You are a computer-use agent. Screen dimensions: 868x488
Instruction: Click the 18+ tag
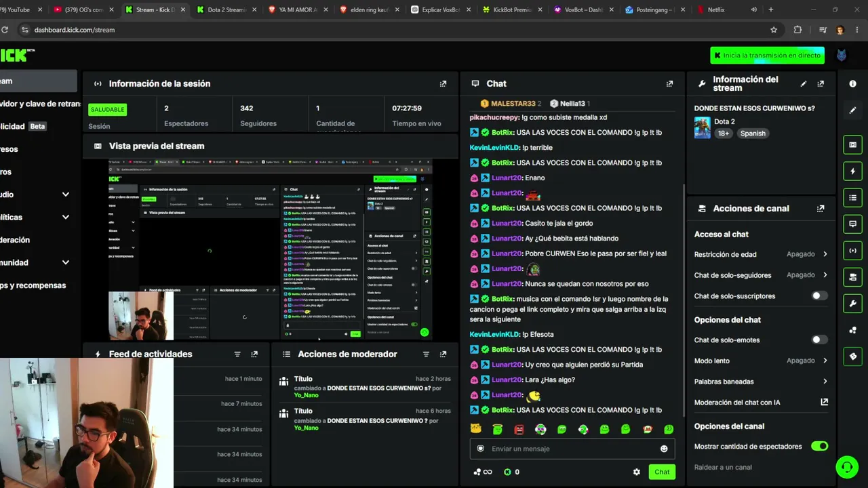[724, 134]
